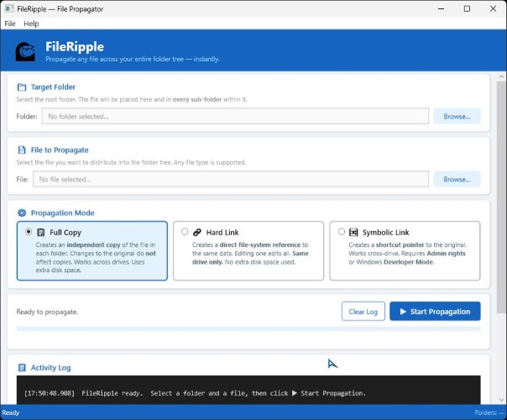
Task: Click the 'Activity Log' heading
Action: click(x=50, y=368)
